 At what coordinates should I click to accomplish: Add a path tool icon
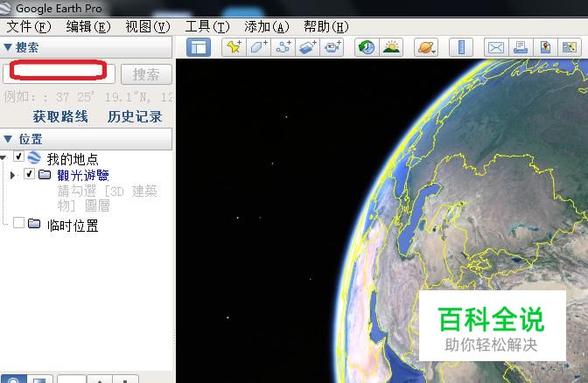point(283,47)
